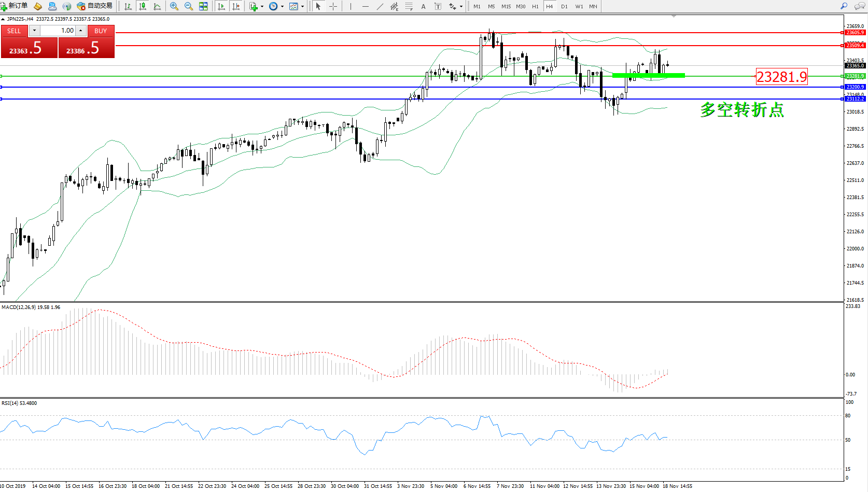Select the line chart display icon

click(x=157, y=6)
